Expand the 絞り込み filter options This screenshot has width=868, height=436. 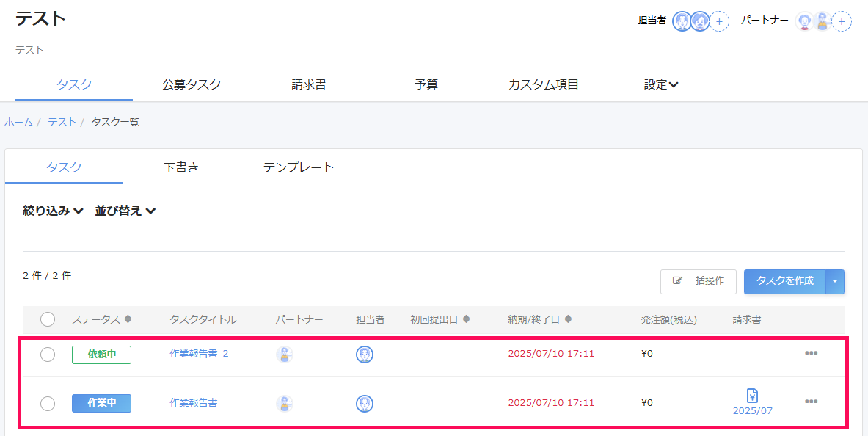coord(53,211)
